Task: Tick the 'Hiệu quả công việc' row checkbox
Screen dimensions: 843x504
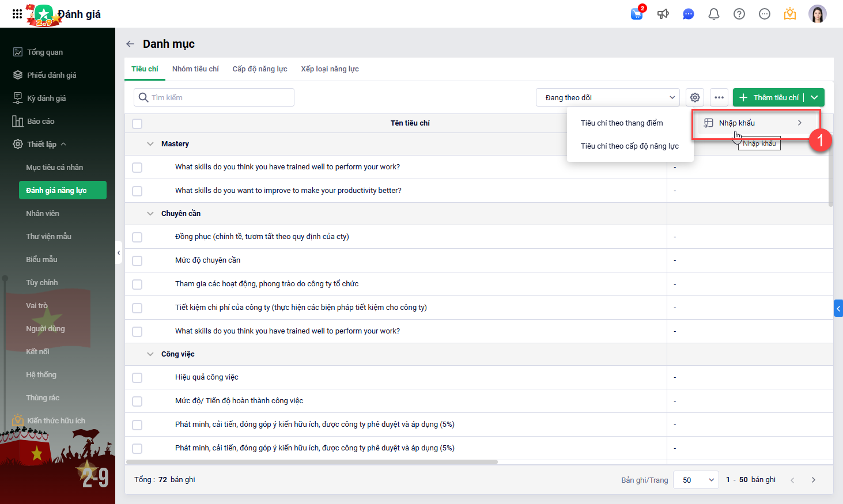Action: 137,377
